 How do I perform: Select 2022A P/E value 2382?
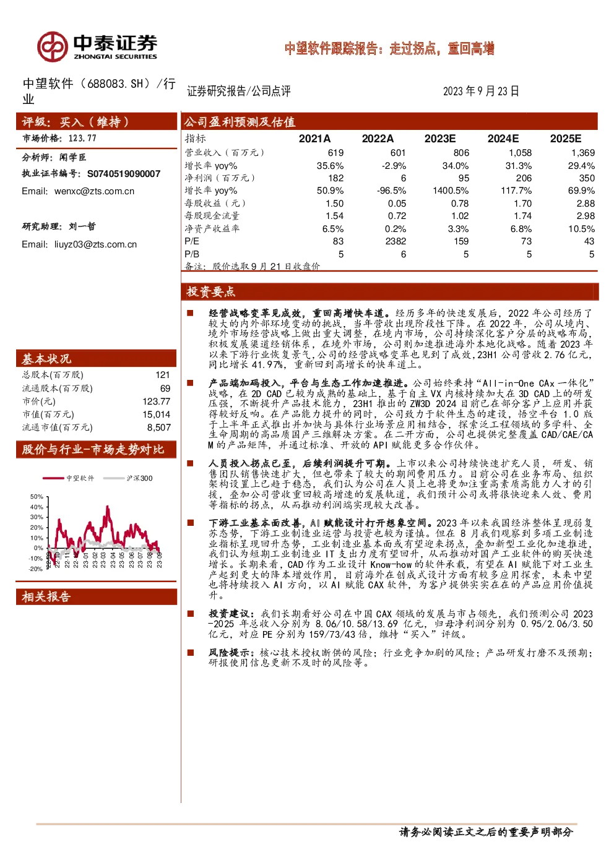[x=395, y=241]
